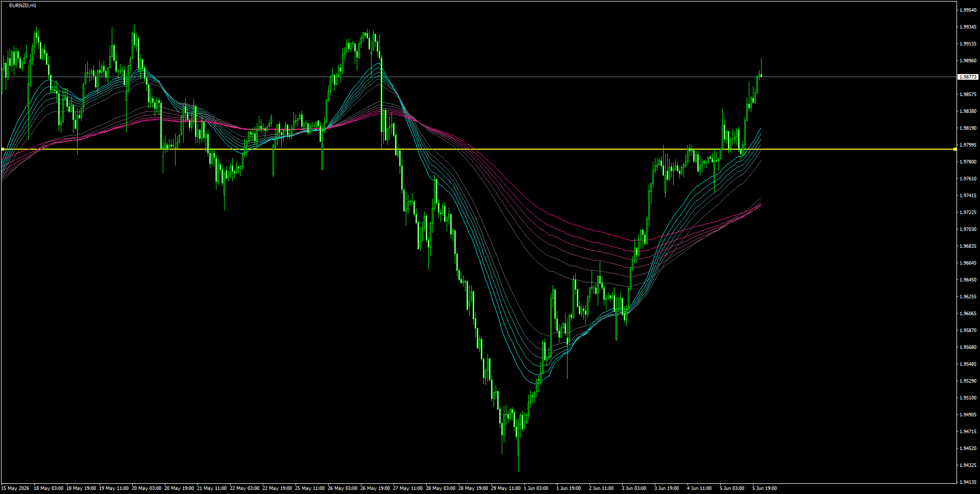Click the 18 May 19:00 time label
Viewport: 980px width, 494px height.
tap(81, 488)
